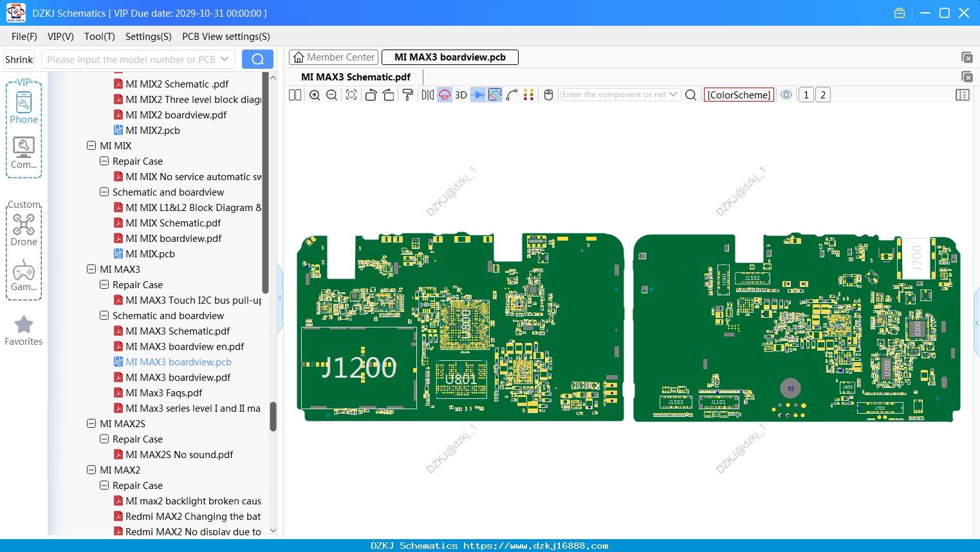Zoom out of the board view

click(x=332, y=95)
